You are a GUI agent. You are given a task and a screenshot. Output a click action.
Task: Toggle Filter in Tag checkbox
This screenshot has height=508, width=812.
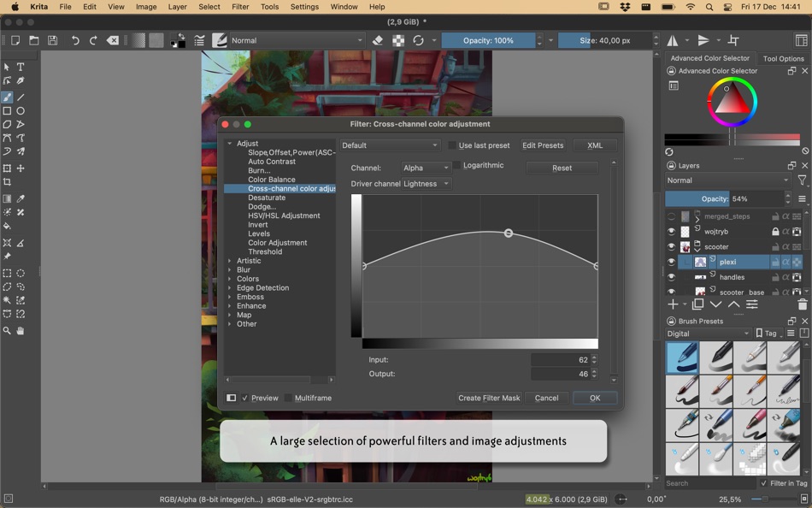click(x=764, y=482)
